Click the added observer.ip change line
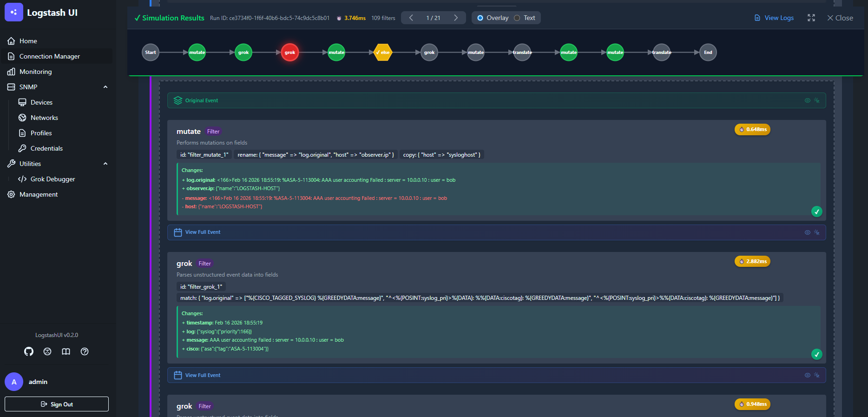The image size is (868, 417). tap(231, 188)
